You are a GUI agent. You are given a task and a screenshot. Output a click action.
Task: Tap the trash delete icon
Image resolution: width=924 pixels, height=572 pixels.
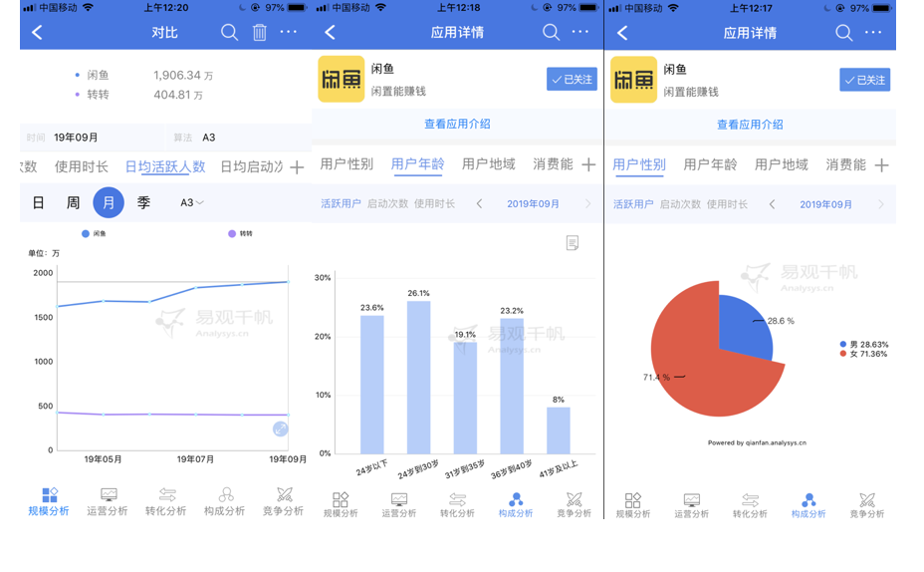259,33
